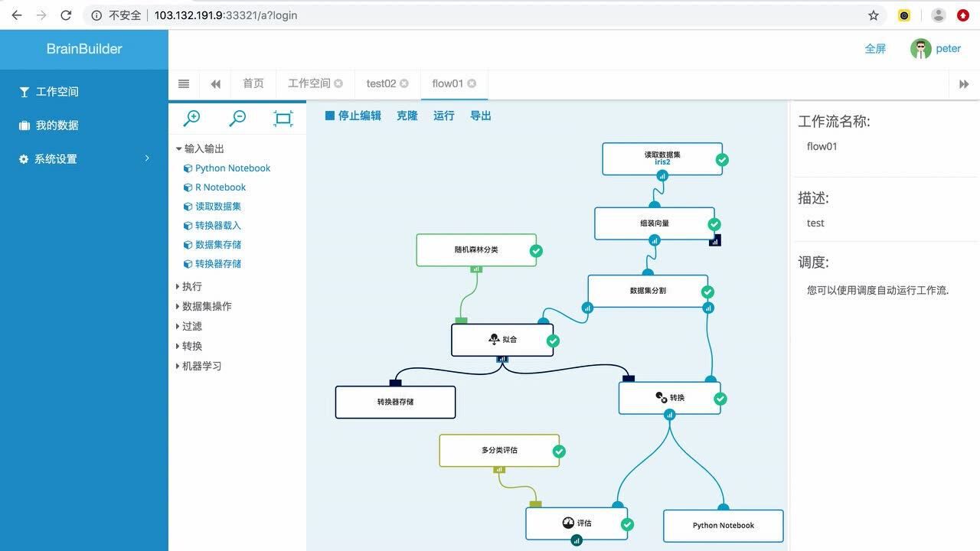The width and height of the screenshot is (980, 551).
Task: Click the 全屏 link
Action: point(875,48)
